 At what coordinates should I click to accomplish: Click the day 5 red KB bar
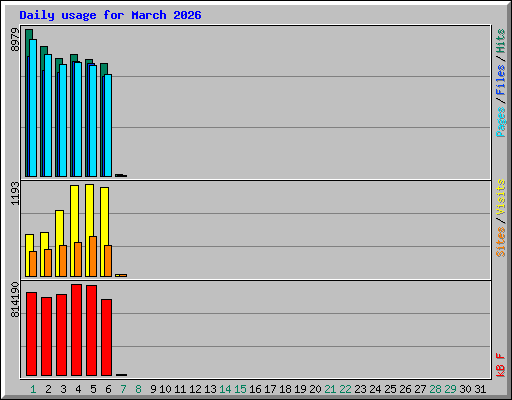tap(91, 330)
